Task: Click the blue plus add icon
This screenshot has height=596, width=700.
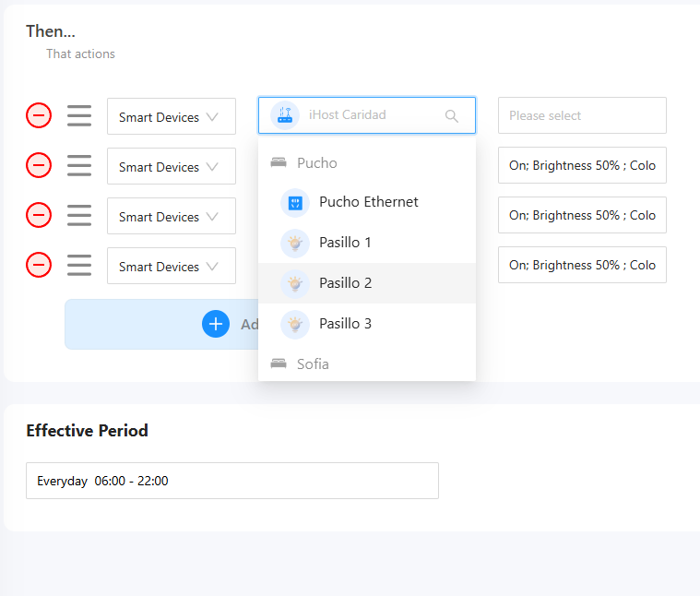Action: 216,324
